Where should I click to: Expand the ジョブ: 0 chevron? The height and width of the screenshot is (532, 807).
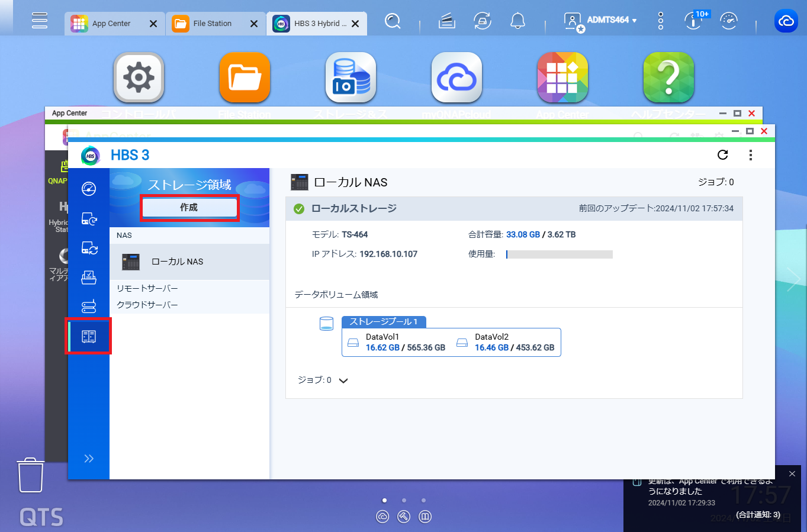pyautogui.click(x=343, y=381)
